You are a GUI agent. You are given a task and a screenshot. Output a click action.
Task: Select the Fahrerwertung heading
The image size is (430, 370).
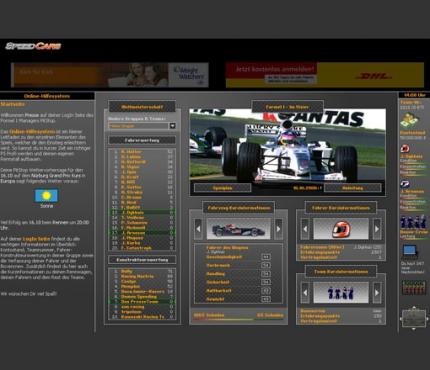click(142, 140)
